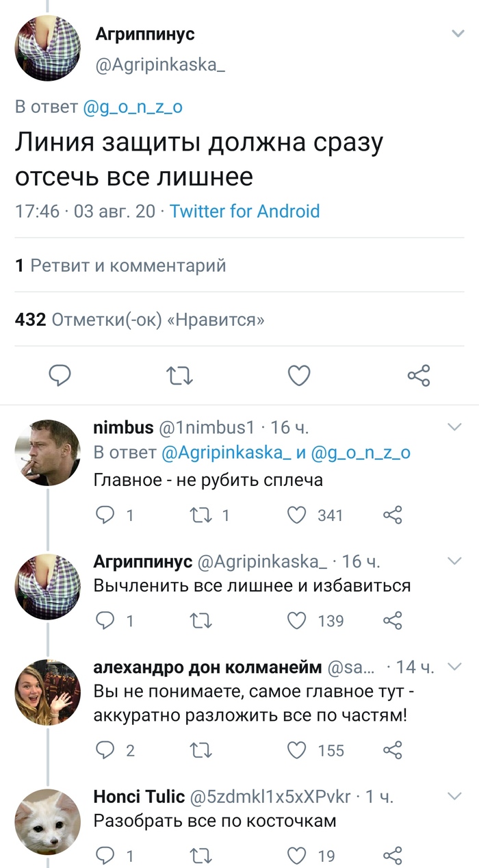Open the 432 Отметки «Нравится» list
Screen dimensions: 479x868
(140, 319)
